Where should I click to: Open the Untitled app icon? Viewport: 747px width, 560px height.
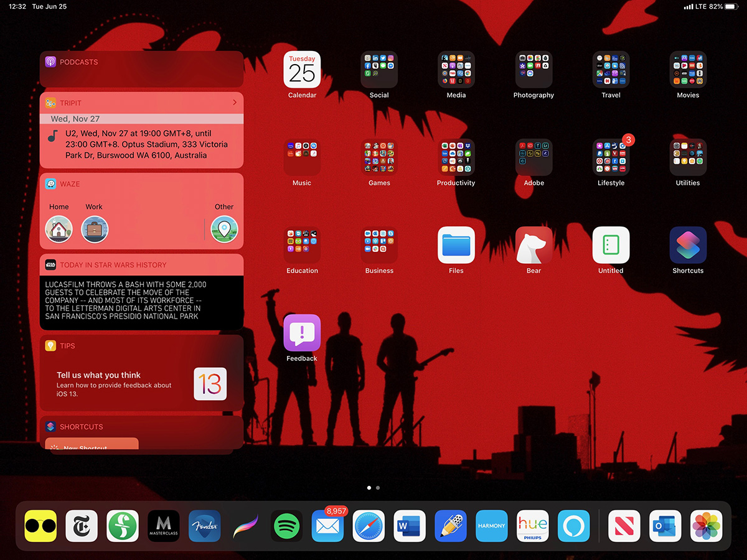(x=611, y=245)
